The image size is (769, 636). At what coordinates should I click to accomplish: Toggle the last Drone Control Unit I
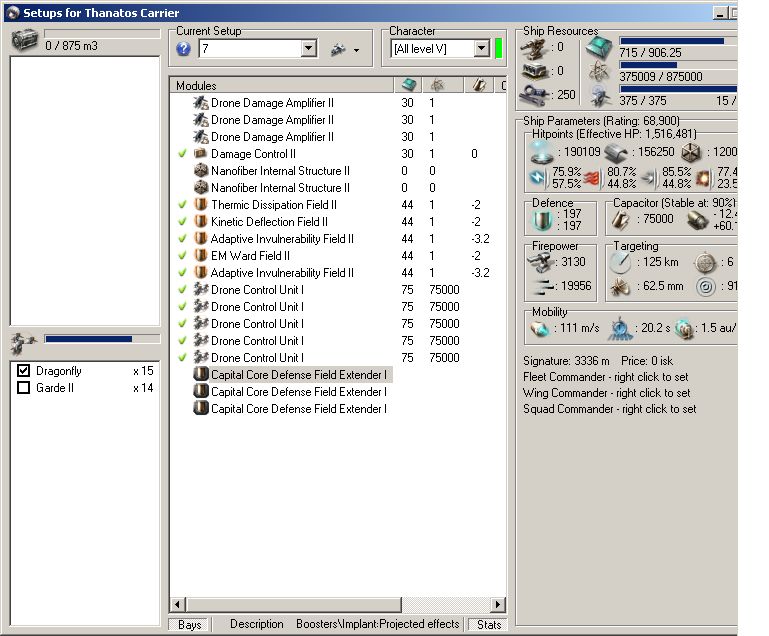click(x=182, y=357)
